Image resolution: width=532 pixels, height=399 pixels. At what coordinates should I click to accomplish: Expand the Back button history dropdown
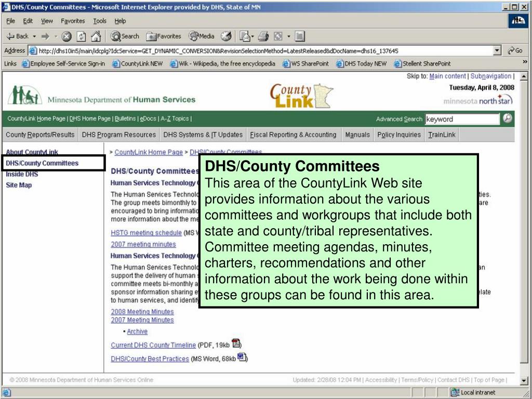[35, 36]
